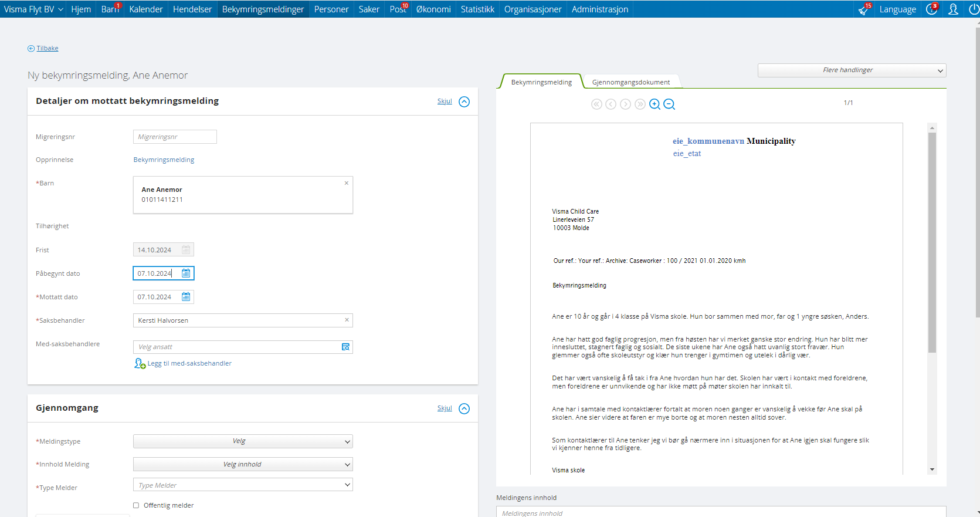
Task: Click the document viewer scrollbar thumb
Action: pyautogui.click(x=932, y=242)
